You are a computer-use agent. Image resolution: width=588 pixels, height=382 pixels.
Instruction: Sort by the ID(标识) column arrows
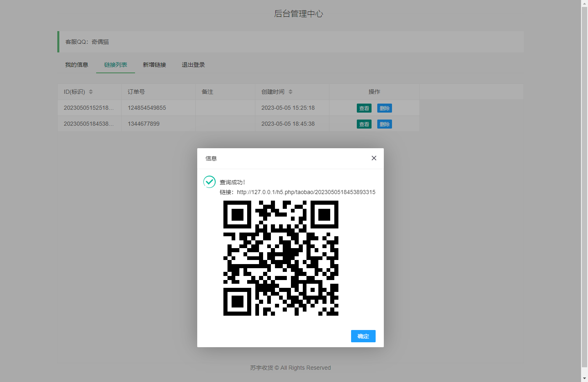[x=91, y=92]
